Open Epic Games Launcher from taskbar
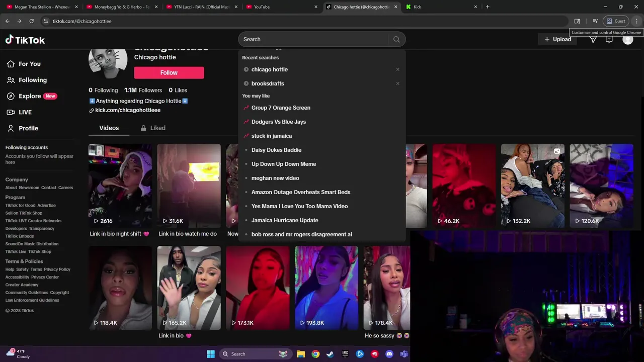 345,354
